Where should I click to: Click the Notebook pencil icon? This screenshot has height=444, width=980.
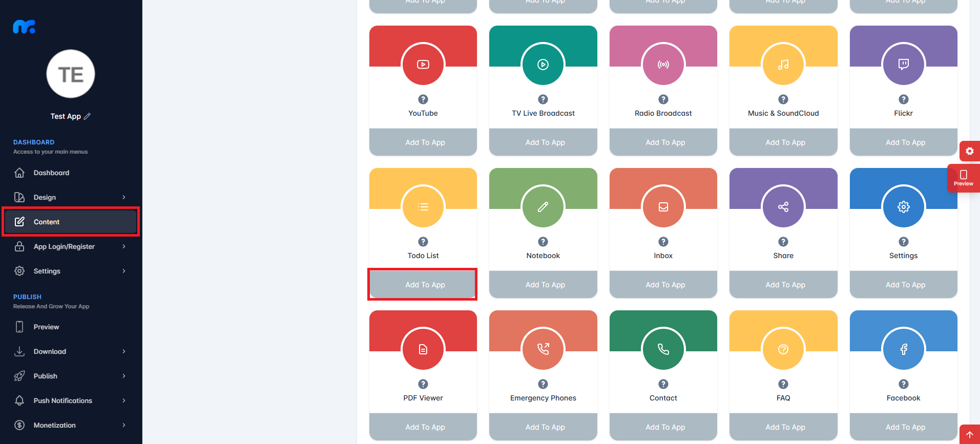tap(543, 207)
